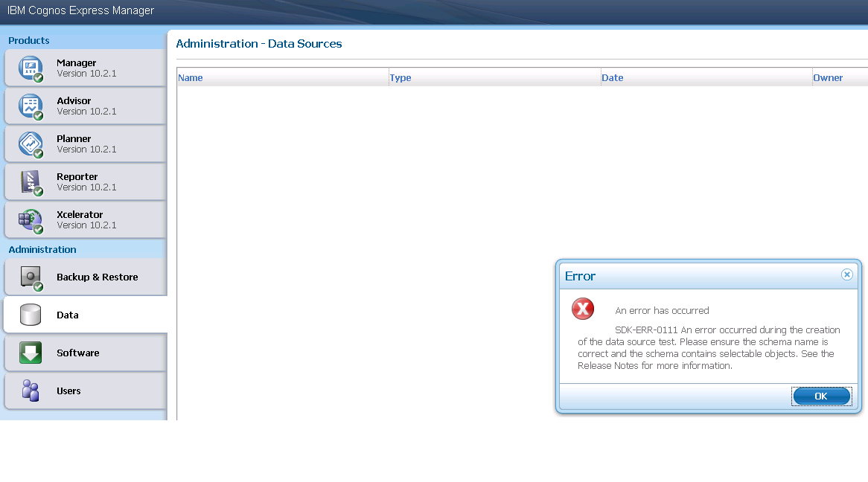Click the Software download arrow icon
The image size is (868, 482).
(x=31, y=353)
